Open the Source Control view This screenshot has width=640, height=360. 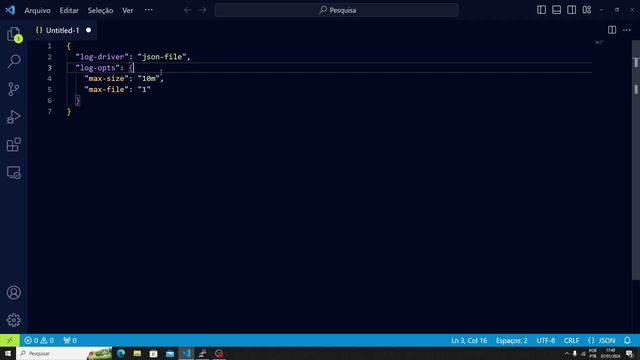[14, 89]
